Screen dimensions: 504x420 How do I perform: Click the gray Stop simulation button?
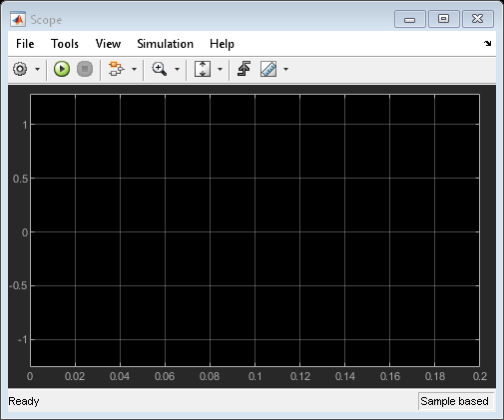[x=85, y=69]
